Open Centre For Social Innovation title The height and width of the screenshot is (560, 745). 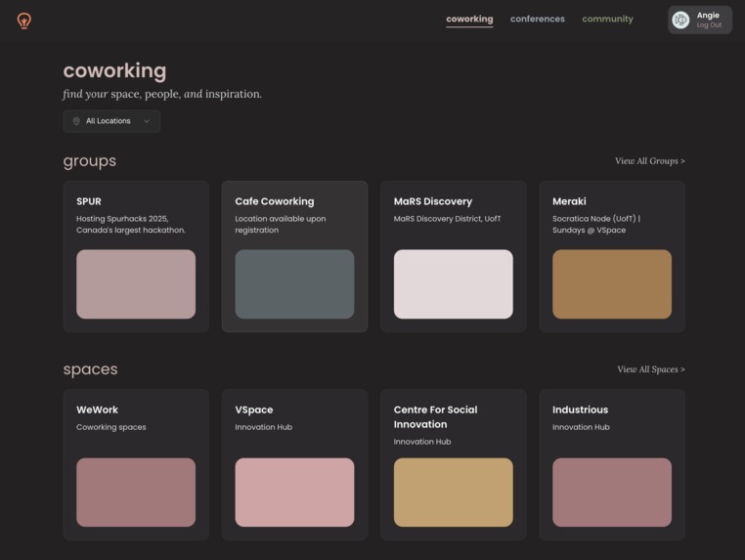click(x=436, y=416)
